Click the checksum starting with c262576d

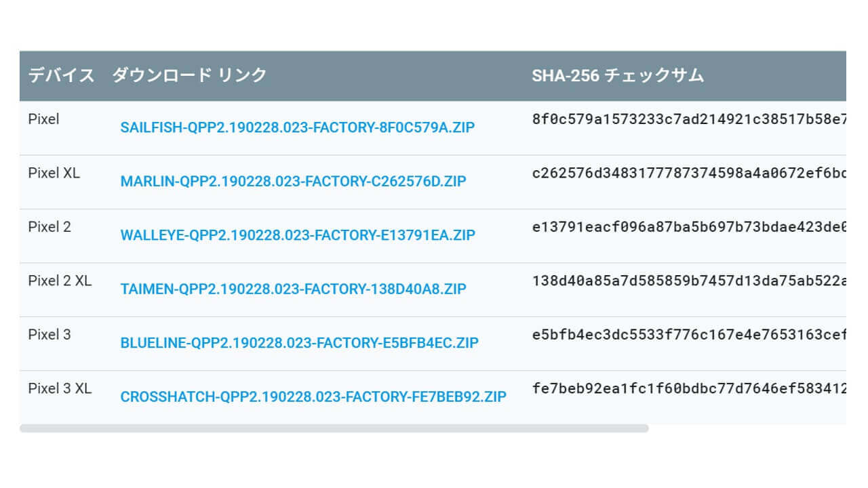coord(689,173)
